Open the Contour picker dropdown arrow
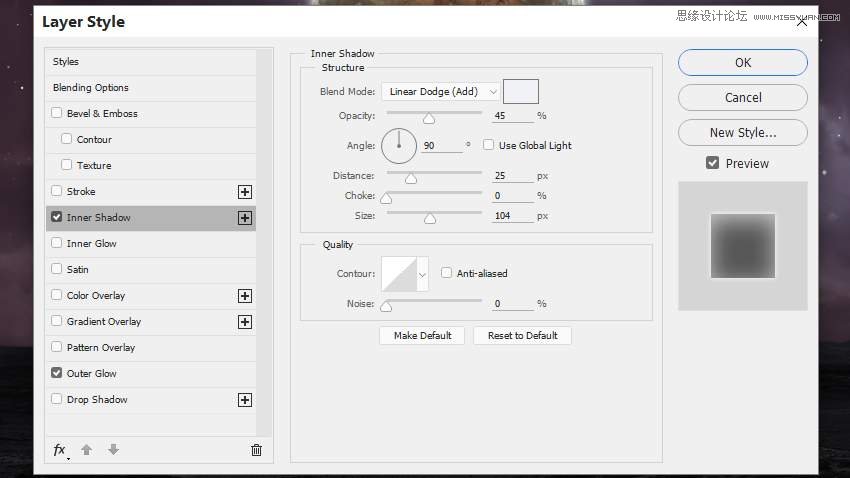Screen dimensions: 850x478 click(422, 274)
